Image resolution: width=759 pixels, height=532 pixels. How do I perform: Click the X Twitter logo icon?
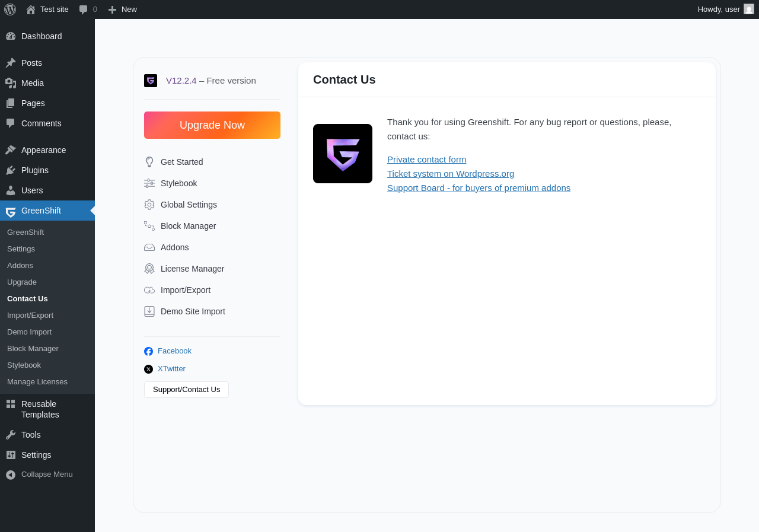click(148, 369)
